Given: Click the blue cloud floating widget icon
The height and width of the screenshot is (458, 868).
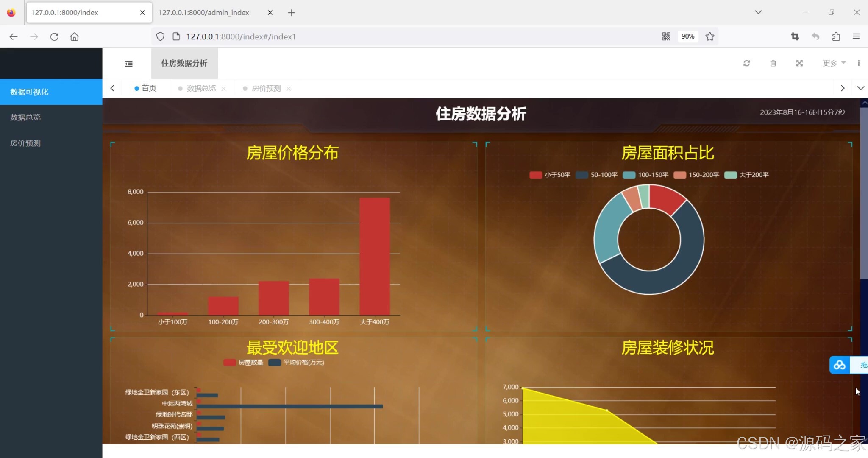Looking at the screenshot, I should tap(839, 365).
